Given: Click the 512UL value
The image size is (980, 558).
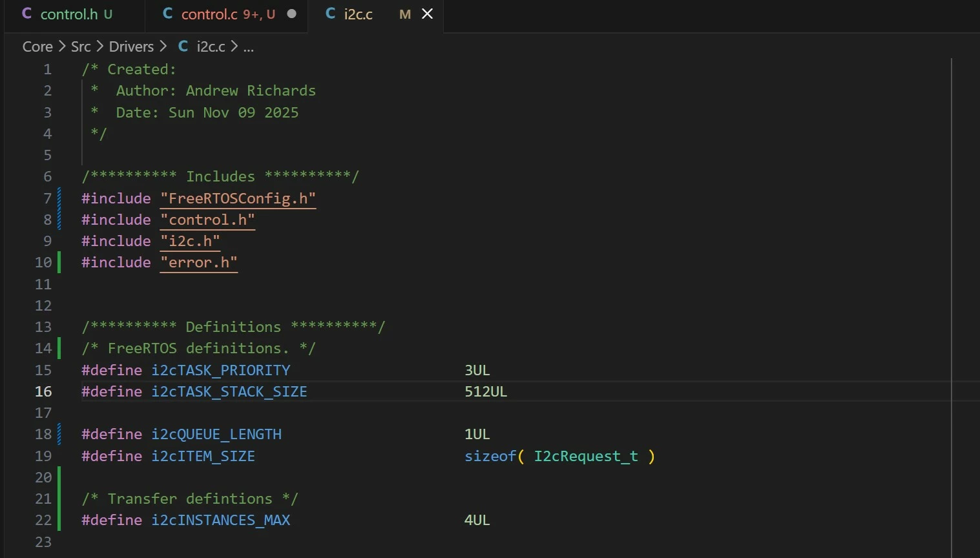Looking at the screenshot, I should point(486,391).
